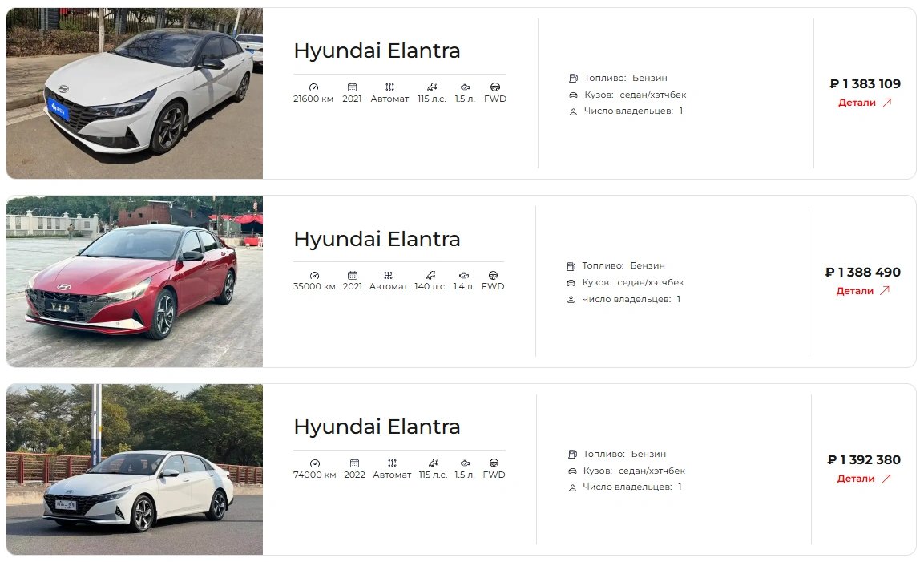Click the engine volume icon above 1.4 л.
The width and height of the screenshot is (924, 562).
coord(464,276)
